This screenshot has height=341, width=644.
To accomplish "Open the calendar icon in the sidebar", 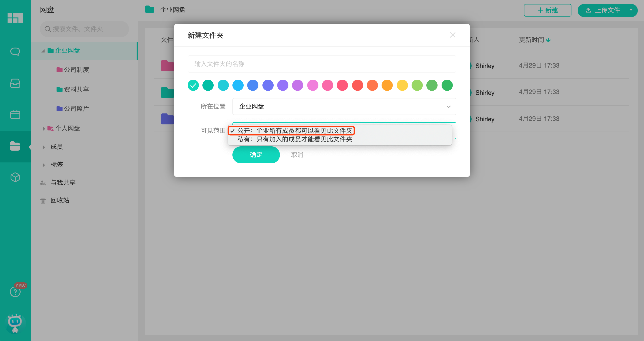I will [x=15, y=114].
